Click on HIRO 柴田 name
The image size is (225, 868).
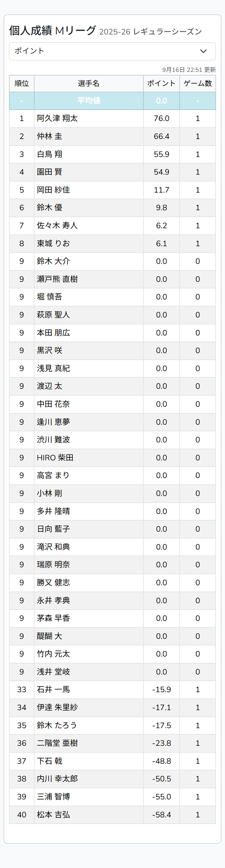[x=55, y=458]
